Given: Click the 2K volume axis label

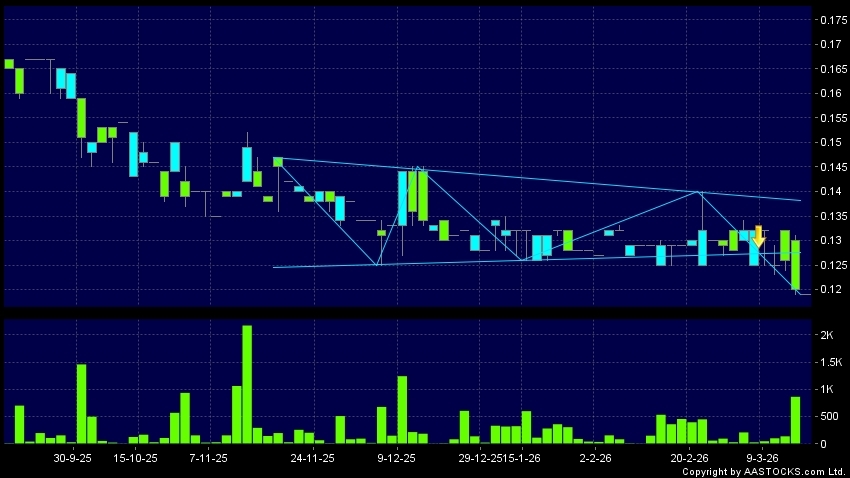Looking at the screenshot, I should 827,335.
